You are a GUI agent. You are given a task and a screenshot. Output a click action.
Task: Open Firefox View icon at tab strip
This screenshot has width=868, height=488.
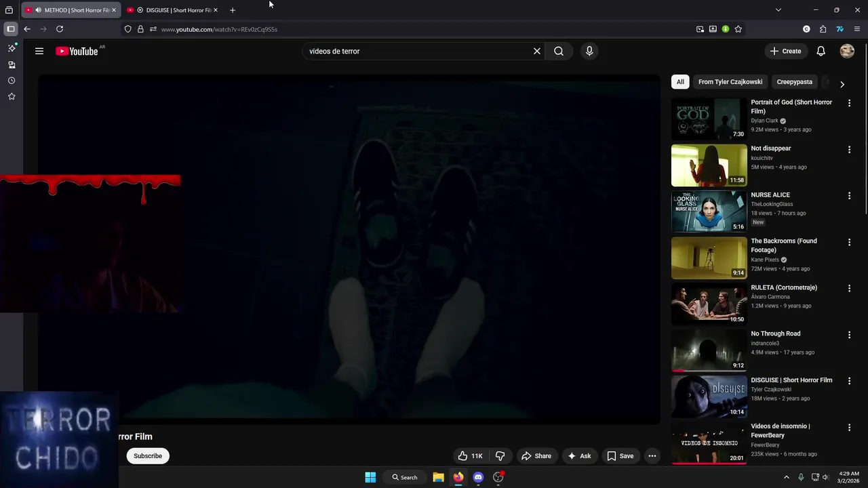tap(9, 10)
